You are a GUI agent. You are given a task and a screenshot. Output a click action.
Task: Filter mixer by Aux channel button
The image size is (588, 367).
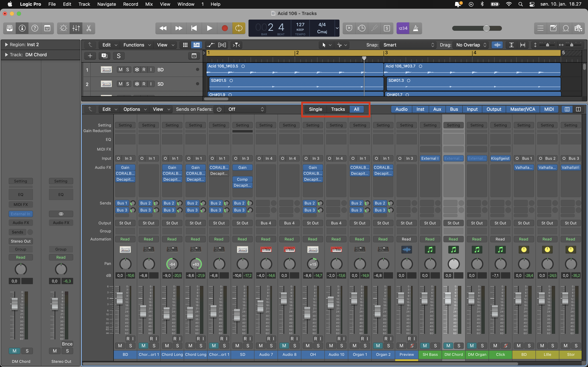click(x=437, y=109)
